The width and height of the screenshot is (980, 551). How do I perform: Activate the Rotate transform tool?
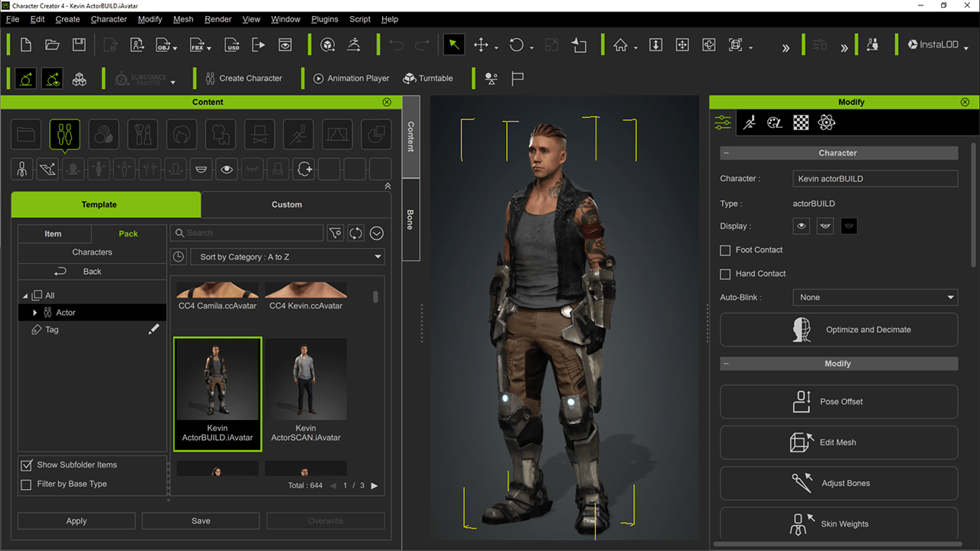pyautogui.click(x=517, y=45)
